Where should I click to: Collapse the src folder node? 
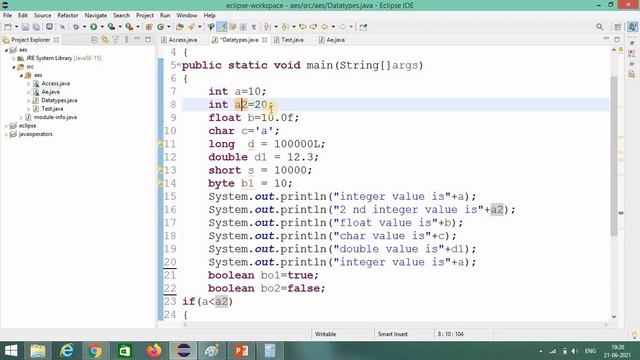pyautogui.click(x=13, y=67)
